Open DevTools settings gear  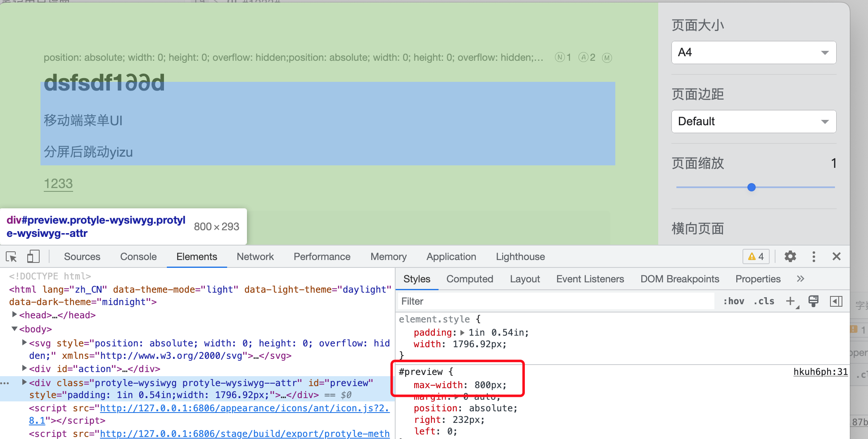pos(790,256)
